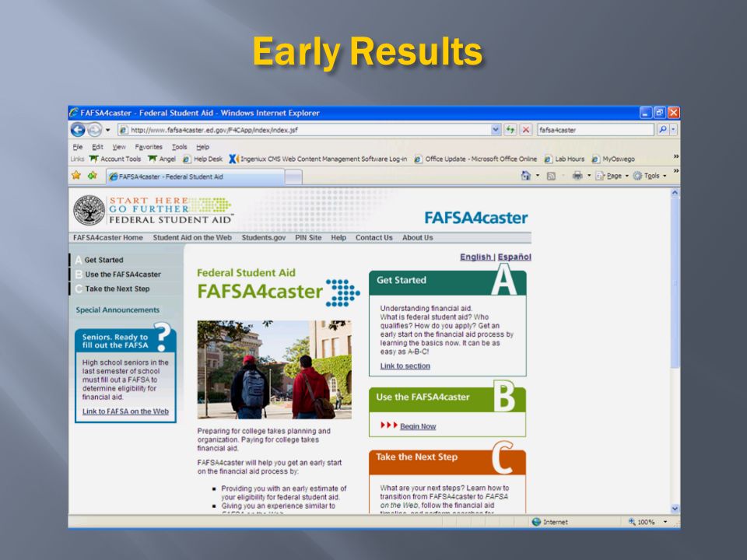This screenshot has height=560, width=747.
Task: Open the View menu
Action: click(x=119, y=147)
